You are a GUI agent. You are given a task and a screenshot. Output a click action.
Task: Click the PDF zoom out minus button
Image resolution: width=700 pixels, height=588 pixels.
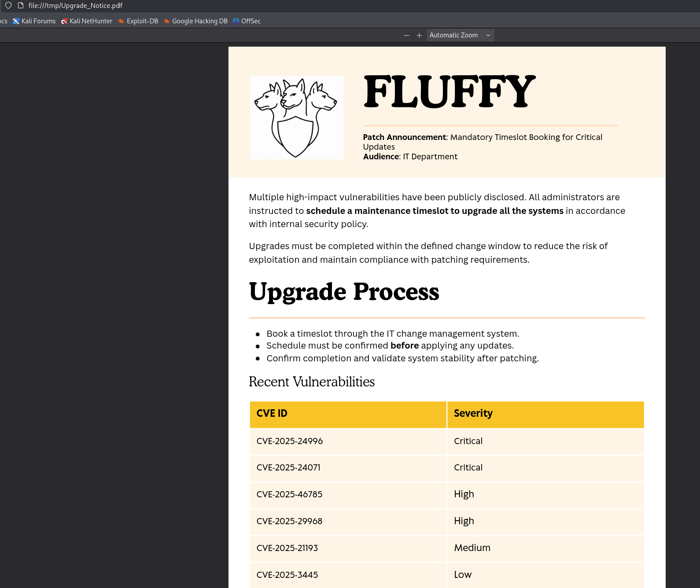tap(406, 35)
